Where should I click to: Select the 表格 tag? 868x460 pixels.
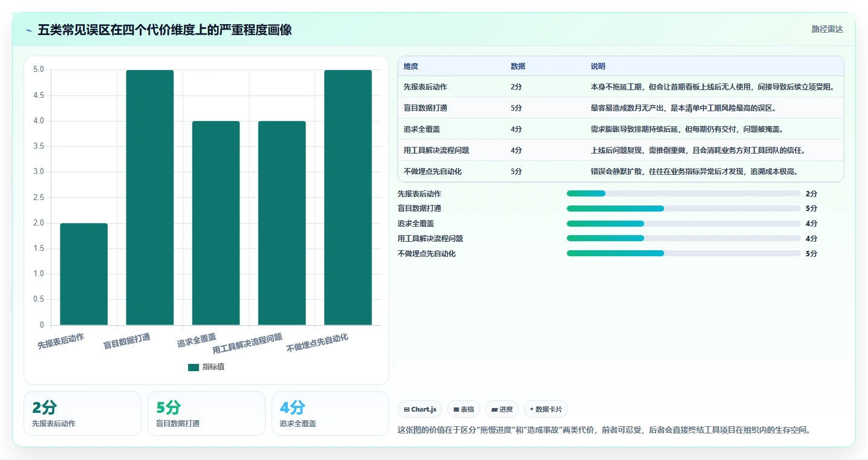tap(463, 409)
